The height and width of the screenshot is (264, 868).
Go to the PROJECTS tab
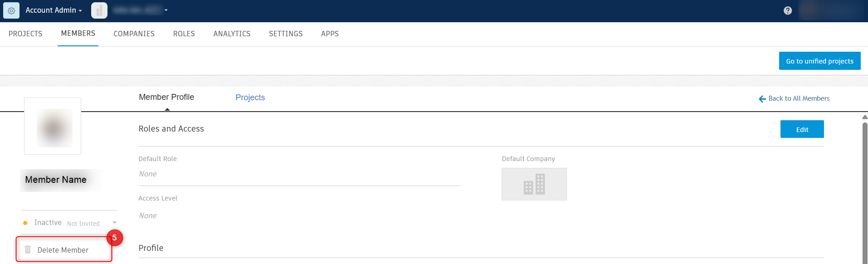[25, 34]
